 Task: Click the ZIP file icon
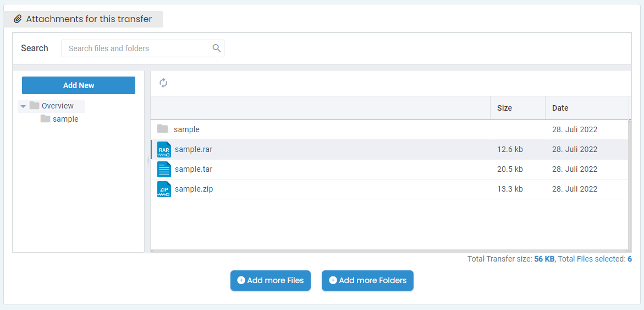coord(164,189)
